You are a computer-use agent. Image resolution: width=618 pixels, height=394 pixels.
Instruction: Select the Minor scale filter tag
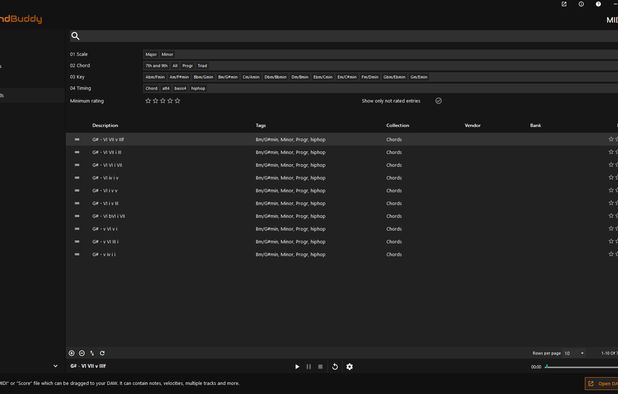[167, 54]
